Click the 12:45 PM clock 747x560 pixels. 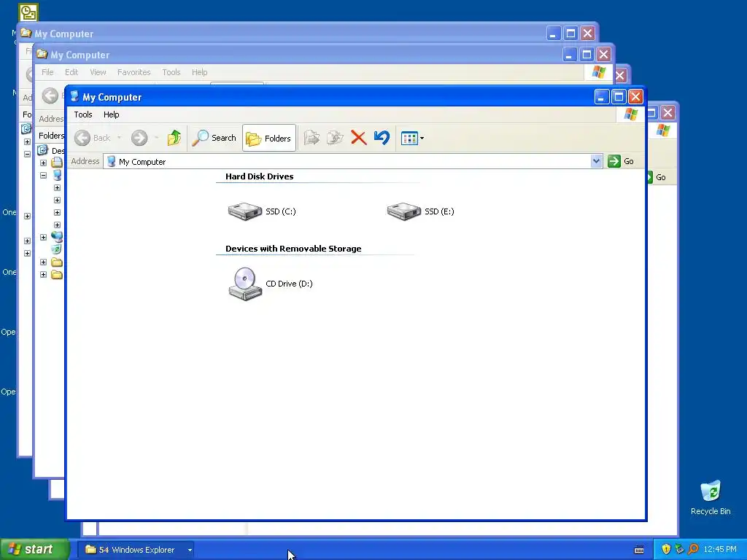pyautogui.click(x=720, y=550)
